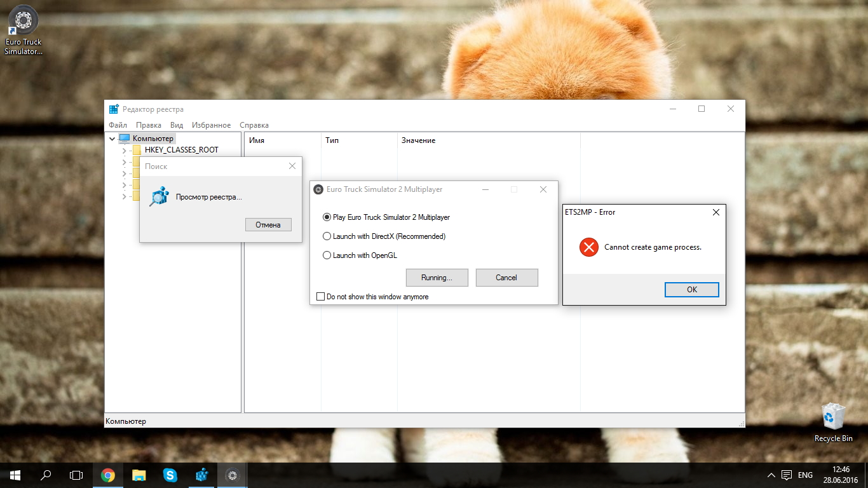Click the status bar text Компьютер
Viewport: 868px width, 488px height.
pos(126,421)
